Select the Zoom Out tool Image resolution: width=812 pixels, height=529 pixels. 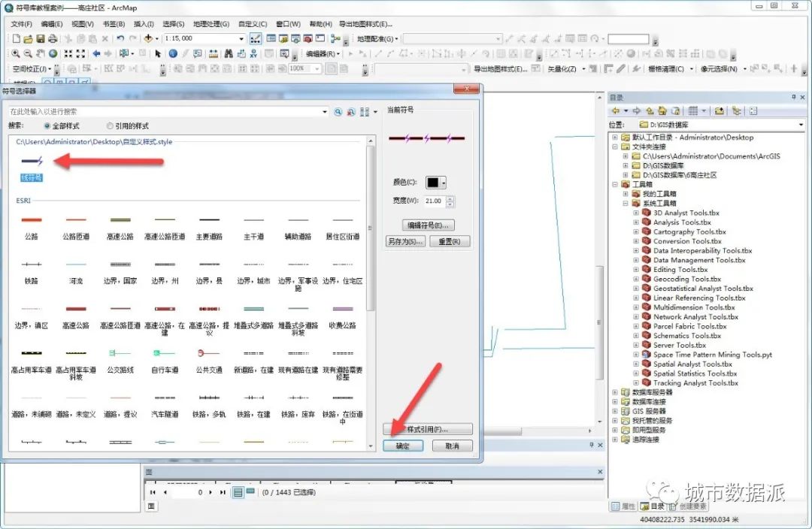point(28,53)
